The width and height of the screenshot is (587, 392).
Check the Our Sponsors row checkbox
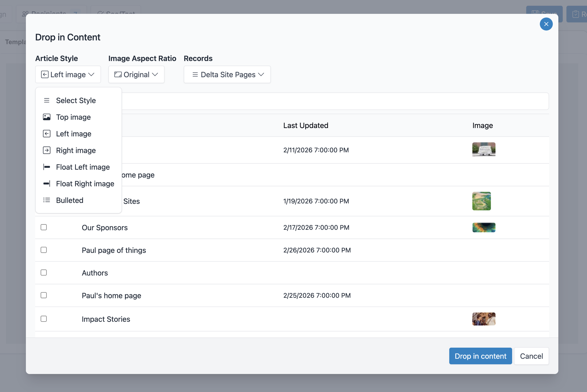coord(44,227)
